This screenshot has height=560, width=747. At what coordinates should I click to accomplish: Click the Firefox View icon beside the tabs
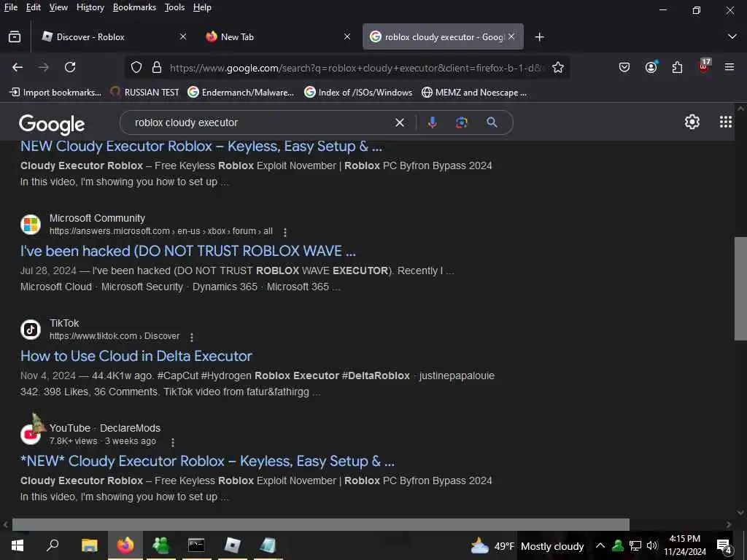pyautogui.click(x=15, y=37)
